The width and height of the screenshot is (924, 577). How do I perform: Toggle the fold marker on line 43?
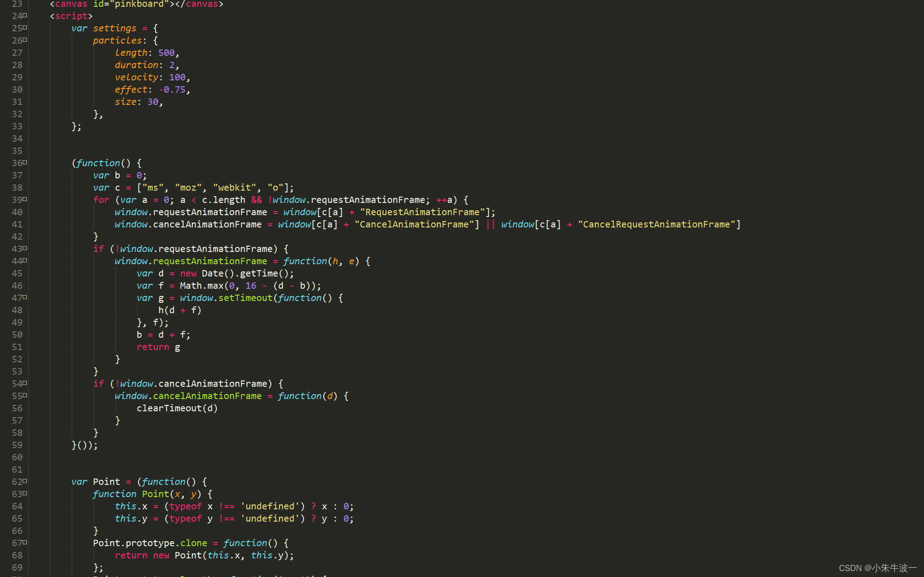coord(25,248)
